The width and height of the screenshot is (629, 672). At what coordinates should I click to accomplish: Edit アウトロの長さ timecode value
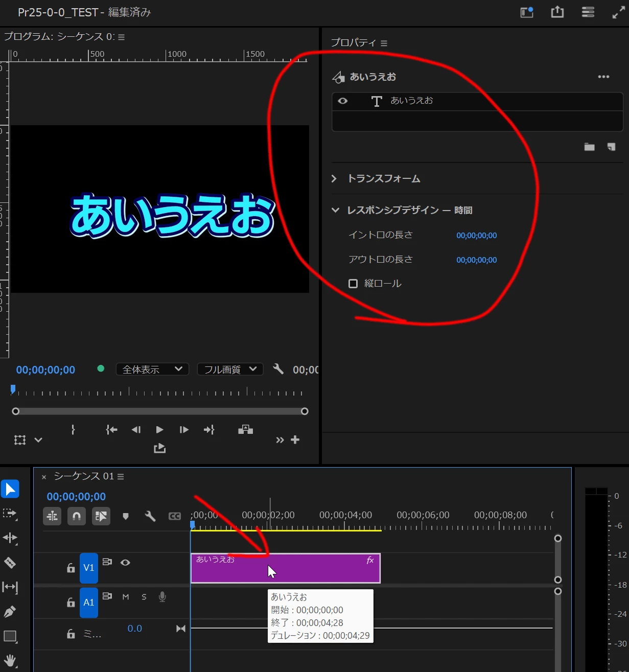[x=477, y=260]
